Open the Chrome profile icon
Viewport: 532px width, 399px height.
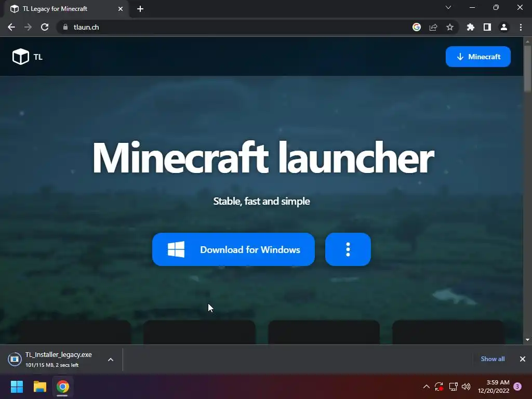coord(504,27)
